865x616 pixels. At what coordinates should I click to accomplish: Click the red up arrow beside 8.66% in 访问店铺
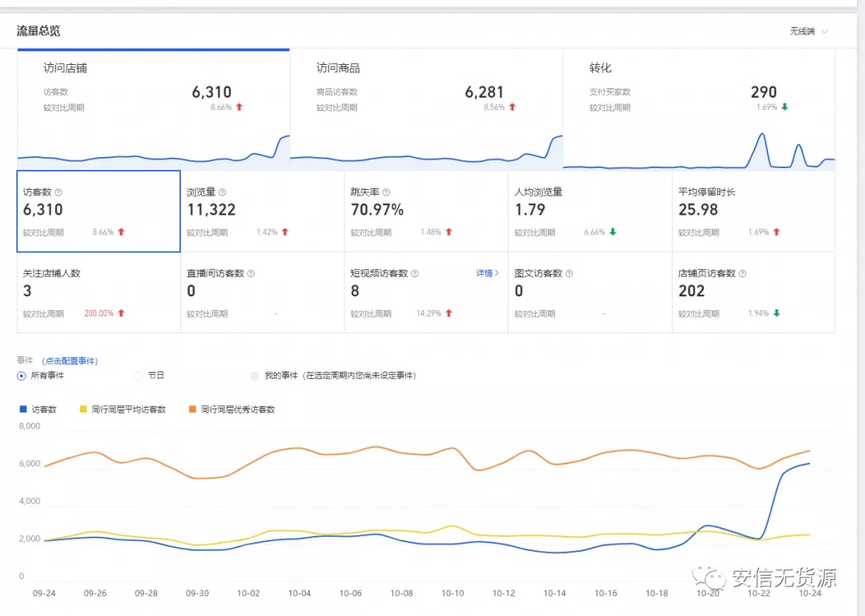pos(239,107)
